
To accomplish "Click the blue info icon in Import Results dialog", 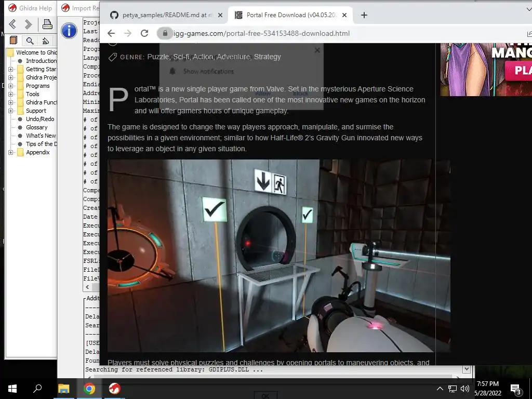I will pos(69,31).
